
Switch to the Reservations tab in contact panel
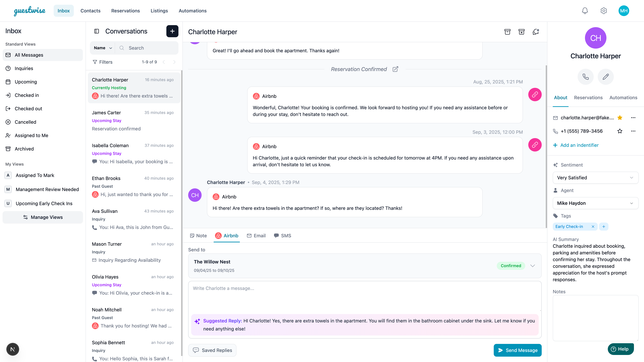click(588, 98)
